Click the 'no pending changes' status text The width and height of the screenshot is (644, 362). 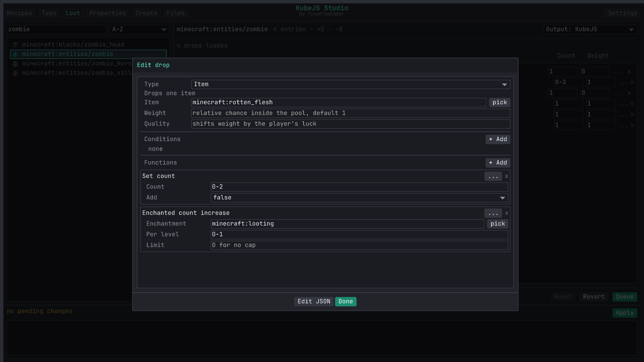[x=40, y=311]
